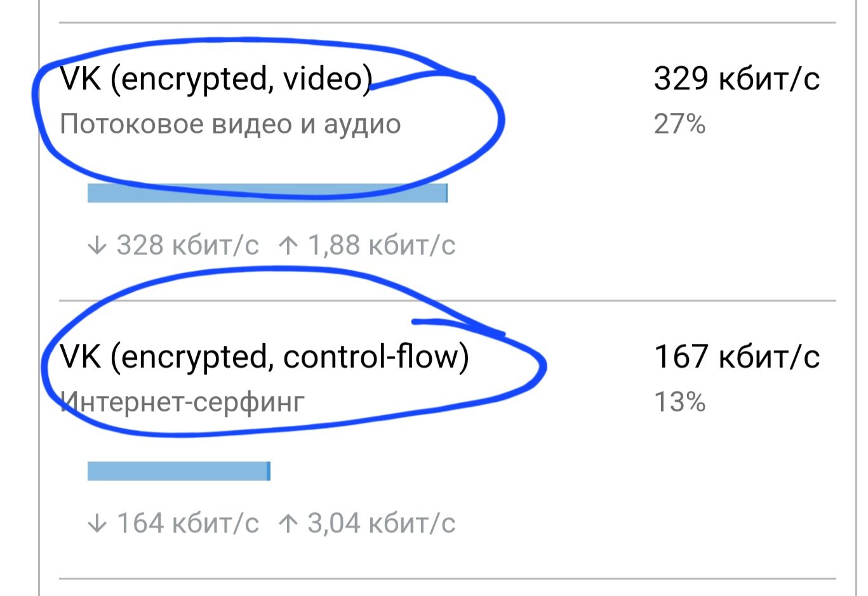Image resolution: width=868 pixels, height=596 pixels.
Task: Click the 329 кбит/с total speed value
Action: coord(737,79)
